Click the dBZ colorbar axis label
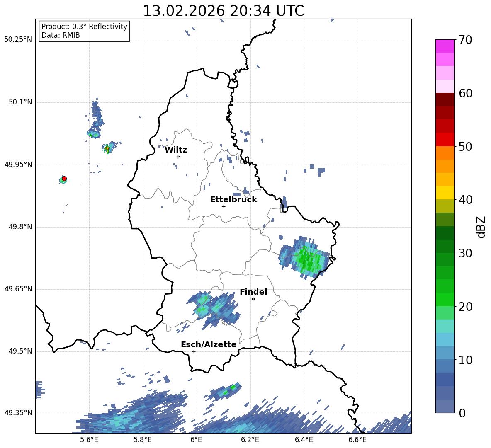Image resolution: width=491 pixels, height=448 pixels. [x=481, y=227]
